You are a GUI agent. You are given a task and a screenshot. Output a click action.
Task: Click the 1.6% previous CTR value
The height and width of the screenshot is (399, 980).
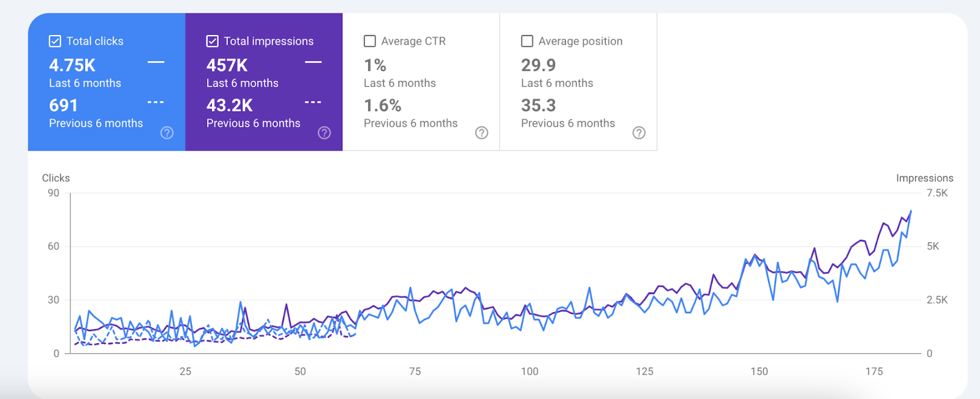pos(382,106)
